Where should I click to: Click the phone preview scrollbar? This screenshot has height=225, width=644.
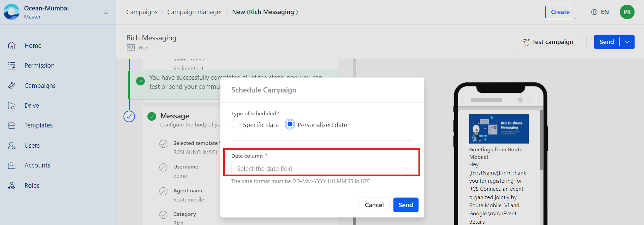541,140
